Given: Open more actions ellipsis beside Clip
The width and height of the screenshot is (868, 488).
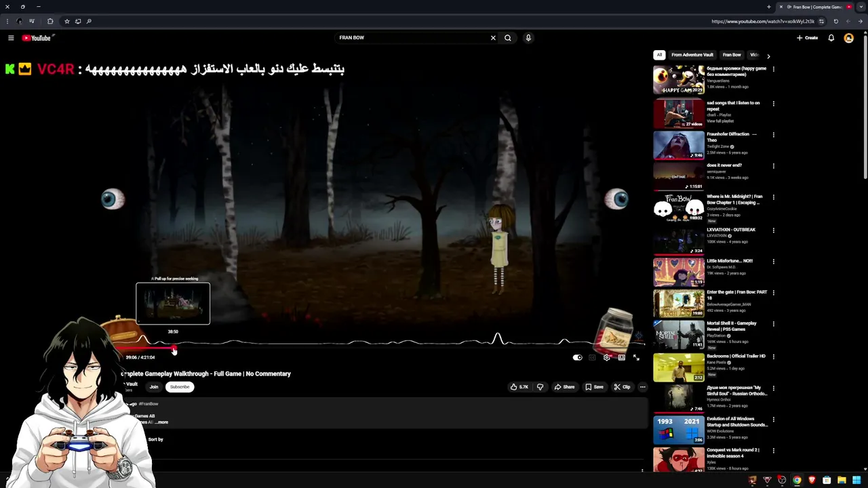Looking at the screenshot, I should coord(642,387).
